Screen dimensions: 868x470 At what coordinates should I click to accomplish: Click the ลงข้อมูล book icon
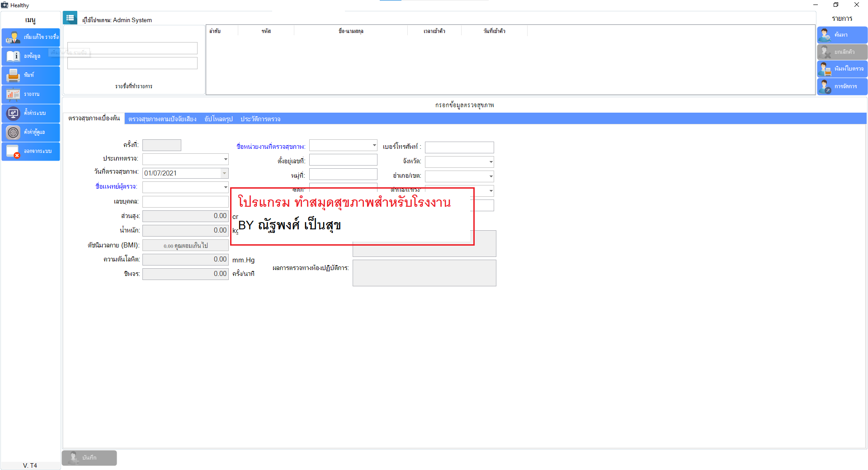(14, 56)
